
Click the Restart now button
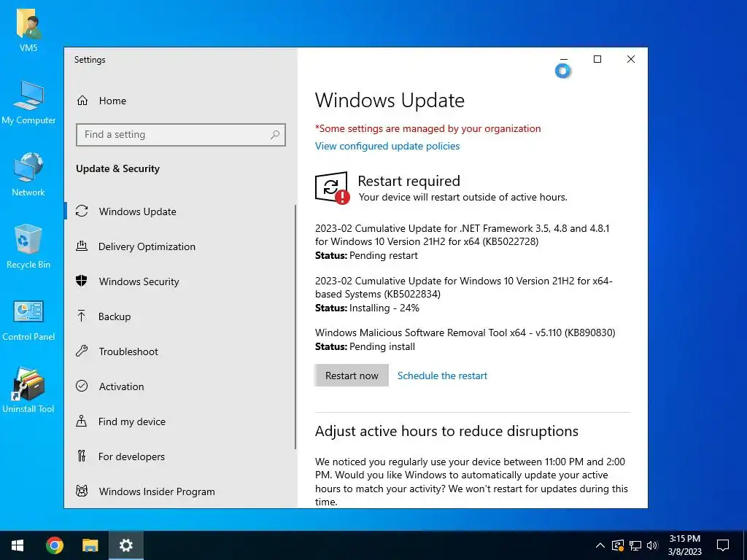(352, 376)
